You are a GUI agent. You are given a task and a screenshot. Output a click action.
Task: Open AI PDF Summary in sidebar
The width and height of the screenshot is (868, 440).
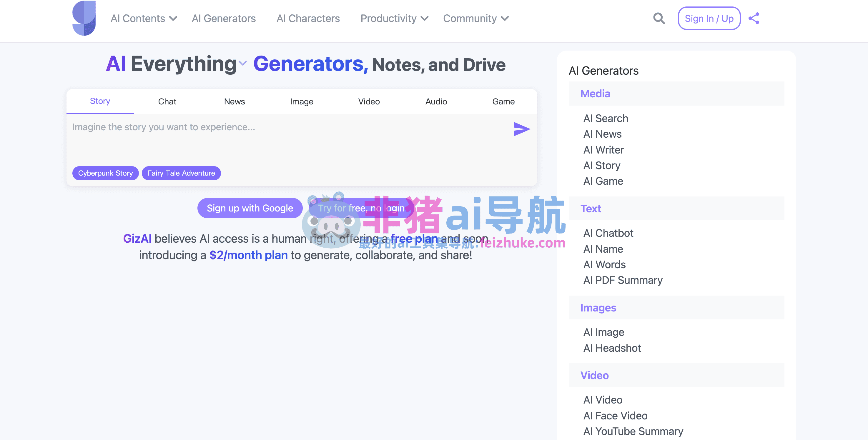coord(623,280)
